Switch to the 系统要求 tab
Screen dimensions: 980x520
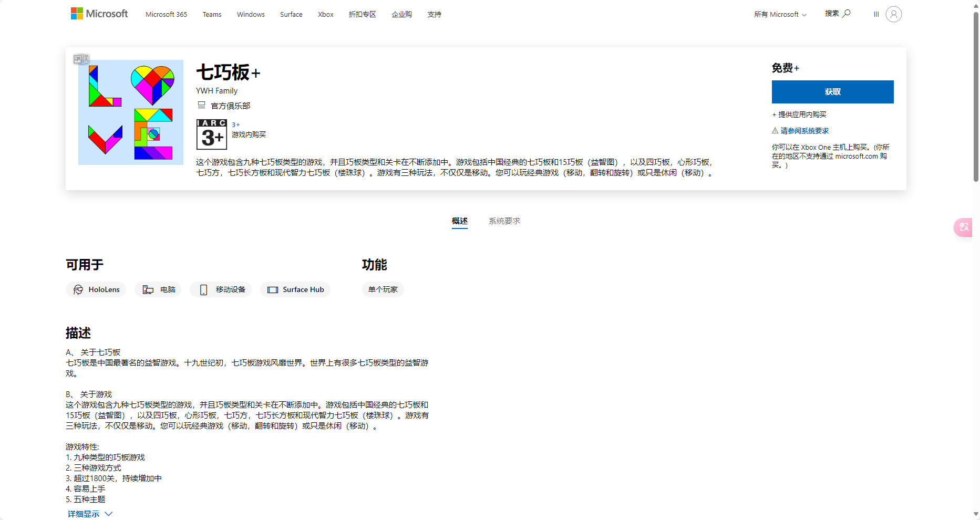tap(504, 221)
